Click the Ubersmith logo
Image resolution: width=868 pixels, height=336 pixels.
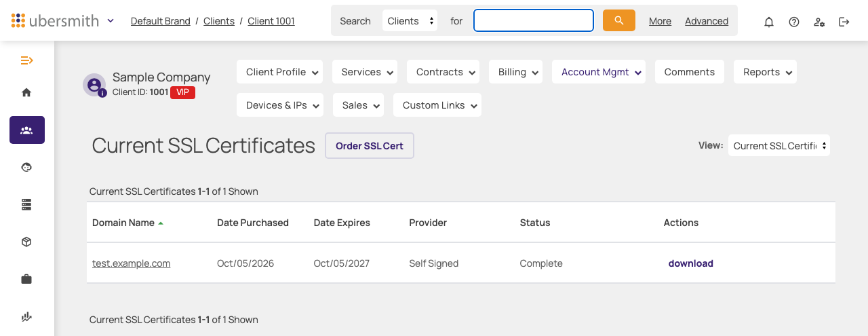tap(56, 20)
